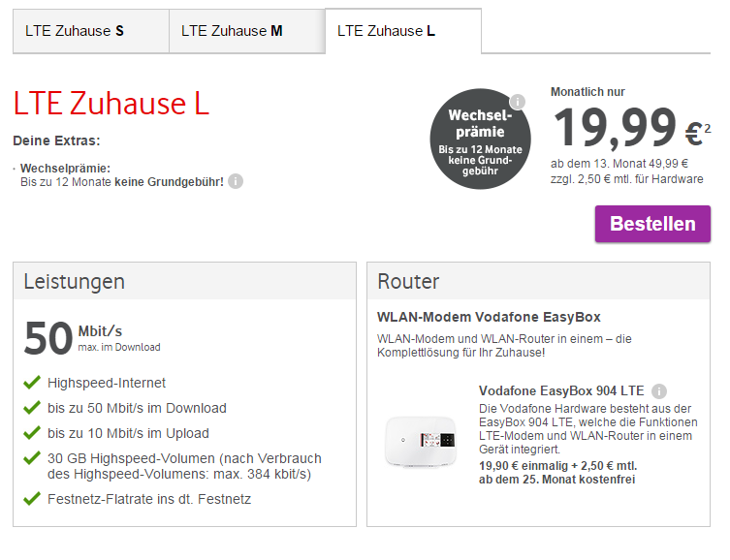Show info for Vodafone EasyBox 904 LTE
The width and height of the screenshot is (730, 560).
659,391
